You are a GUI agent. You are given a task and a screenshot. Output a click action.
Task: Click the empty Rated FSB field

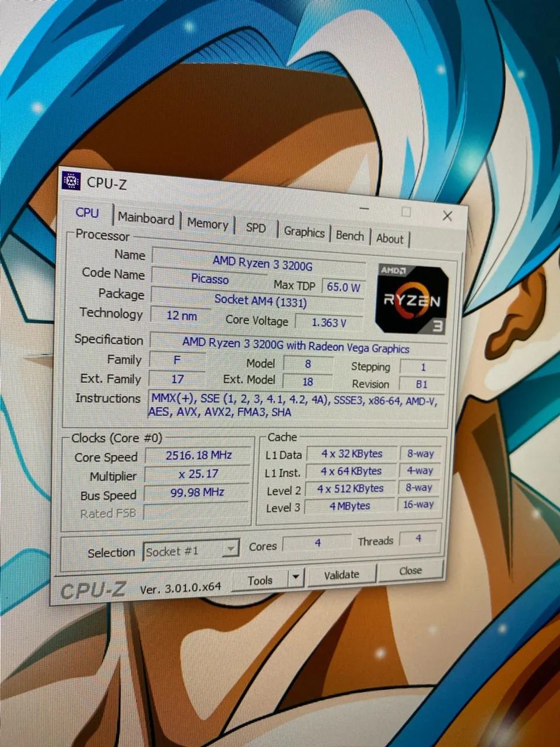197,511
